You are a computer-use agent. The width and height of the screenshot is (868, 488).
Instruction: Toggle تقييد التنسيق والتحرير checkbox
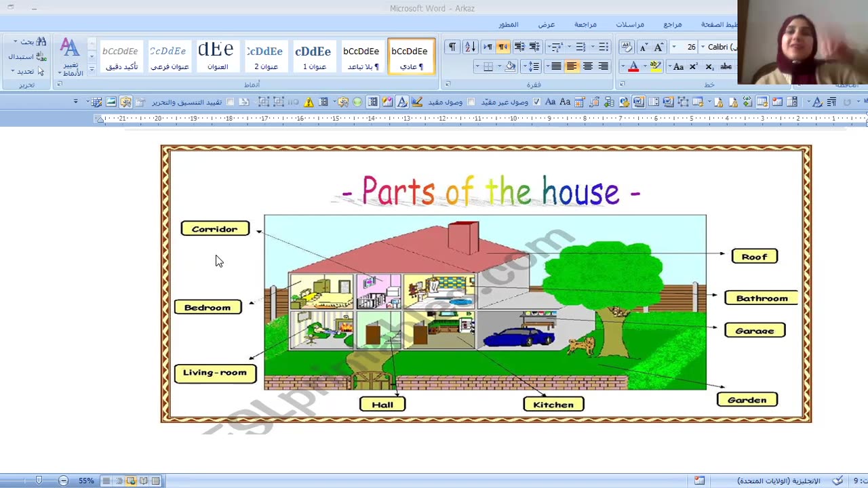tap(230, 102)
